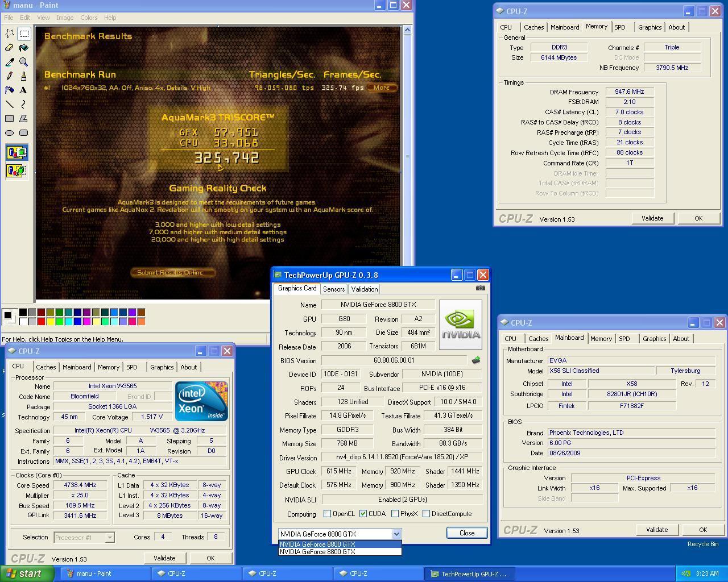Click OK in the CPU-Z Memory window
The image size is (728, 582).
698,218
